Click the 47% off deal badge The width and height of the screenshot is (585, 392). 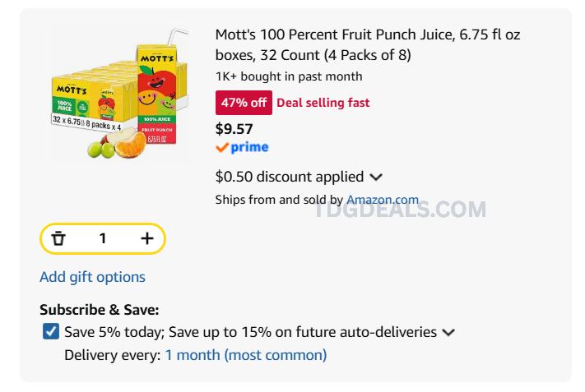point(244,103)
